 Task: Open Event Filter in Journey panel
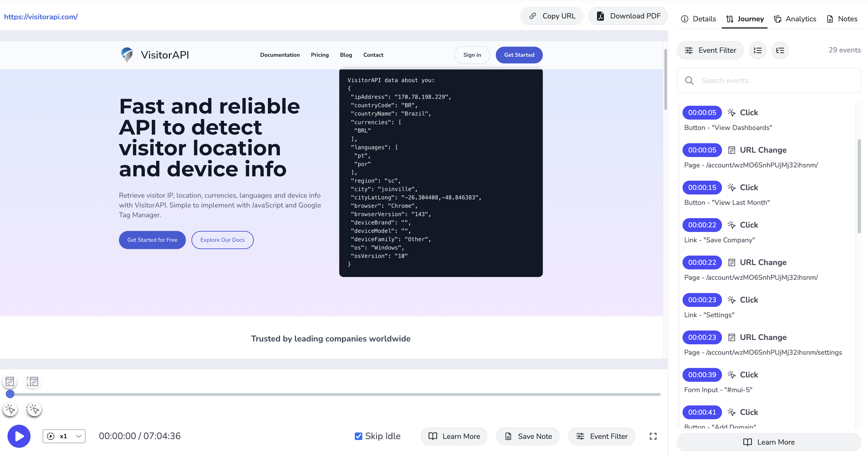coord(710,50)
